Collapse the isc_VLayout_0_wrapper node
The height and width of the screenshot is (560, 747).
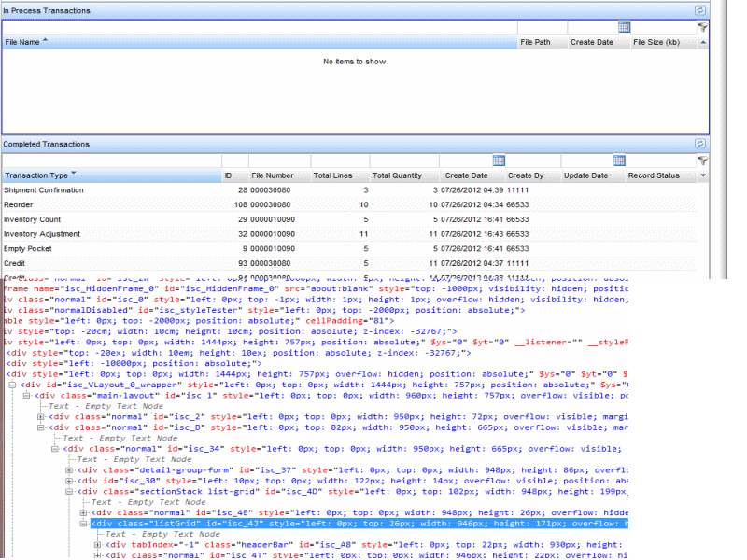12,385
